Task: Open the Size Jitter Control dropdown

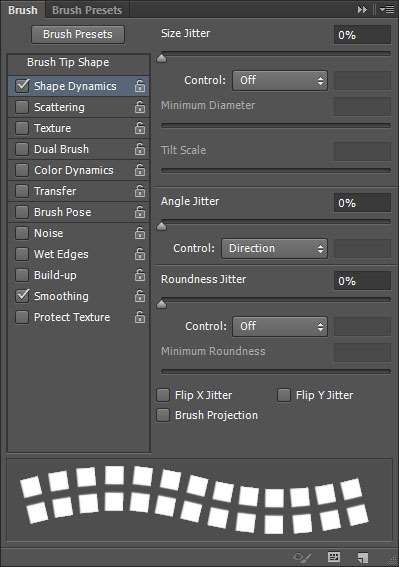Action: click(280, 80)
